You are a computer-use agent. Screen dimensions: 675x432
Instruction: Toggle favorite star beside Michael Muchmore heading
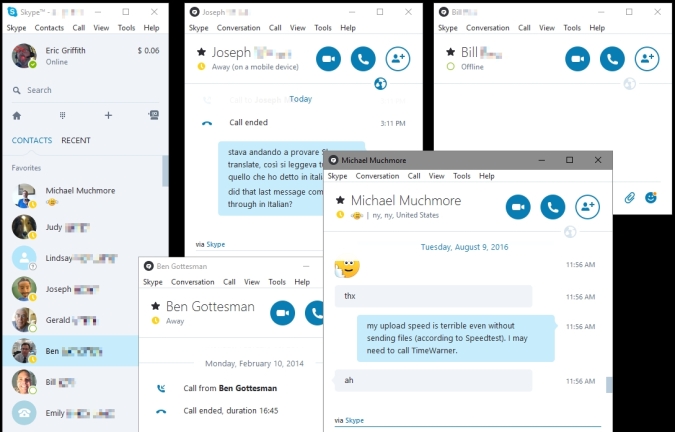click(340, 200)
